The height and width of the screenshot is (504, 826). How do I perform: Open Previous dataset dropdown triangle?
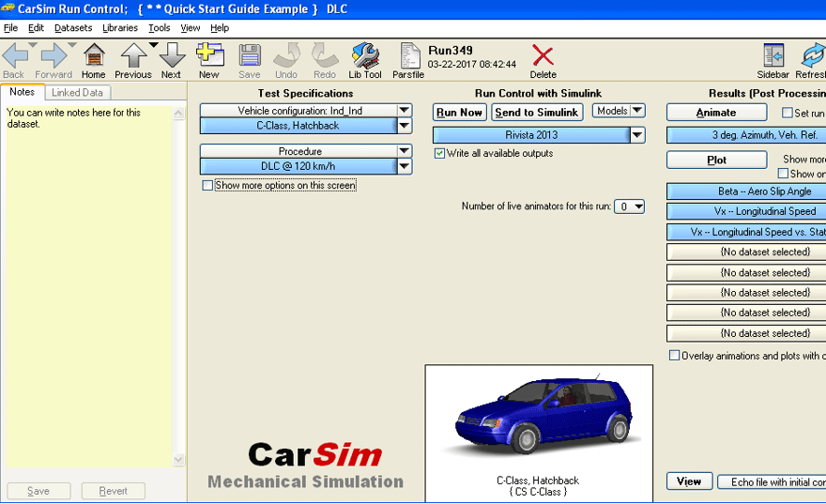[153, 45]
